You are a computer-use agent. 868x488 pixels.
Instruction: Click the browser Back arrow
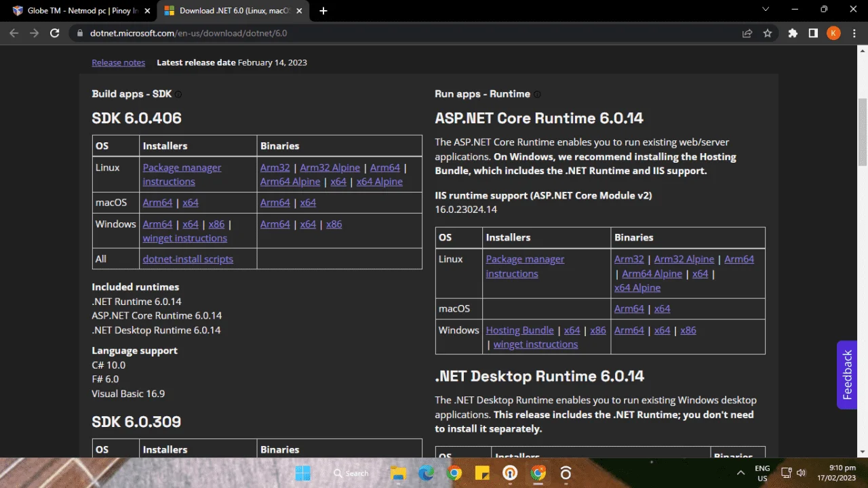(x=14, y=33)
